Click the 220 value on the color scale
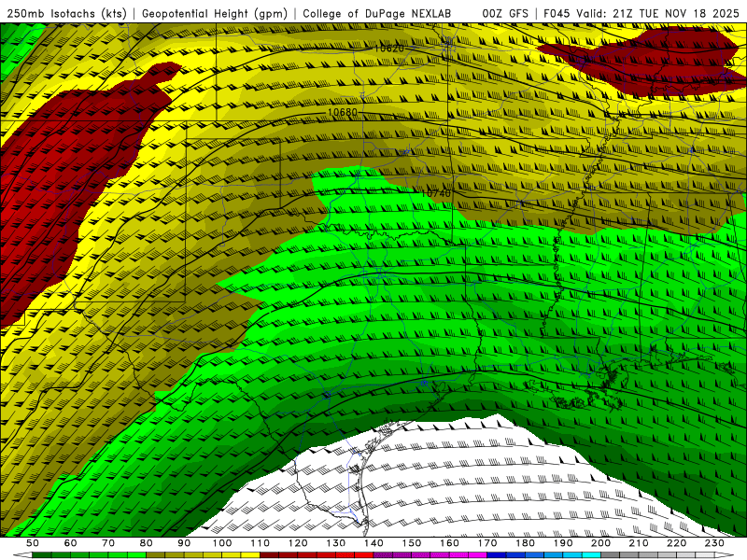 pyautogui.click(x=676, y=543)
